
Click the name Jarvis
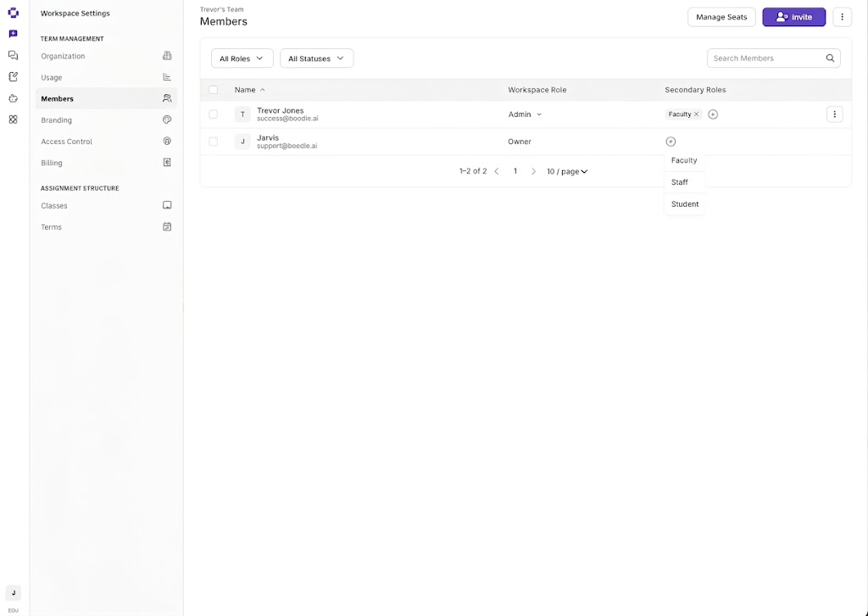click(x=268, y=138)
